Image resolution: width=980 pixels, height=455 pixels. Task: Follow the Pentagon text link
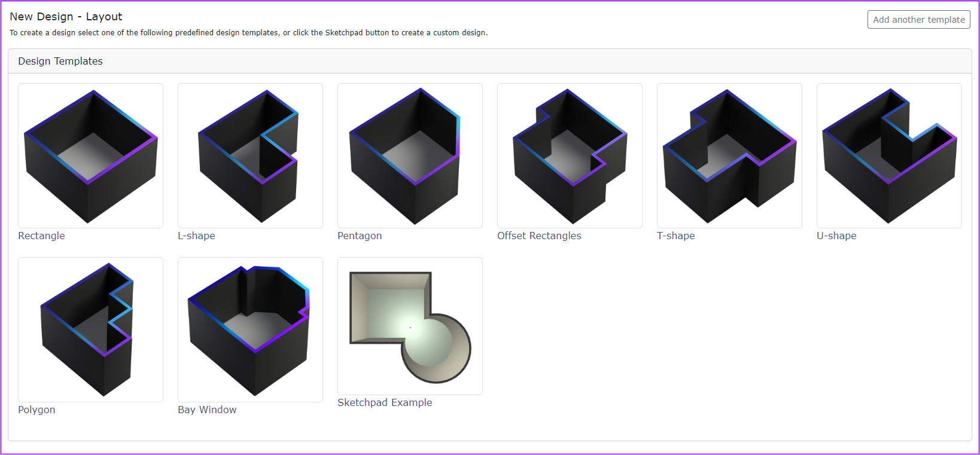(360, 236)
